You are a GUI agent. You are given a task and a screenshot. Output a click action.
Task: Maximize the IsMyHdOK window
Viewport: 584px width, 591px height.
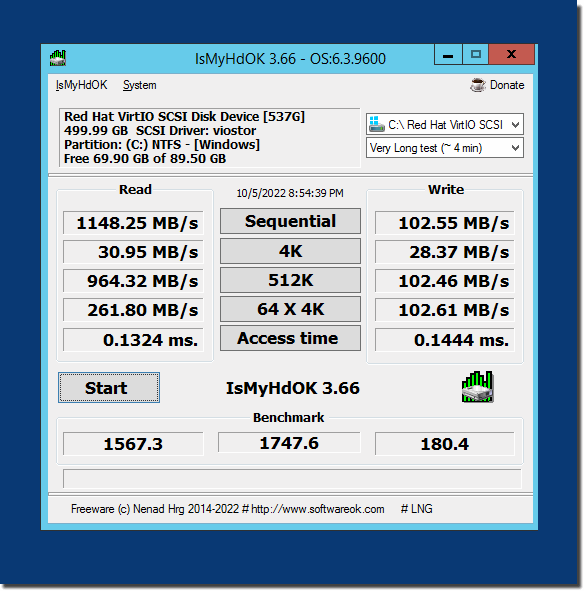point(476,55)
